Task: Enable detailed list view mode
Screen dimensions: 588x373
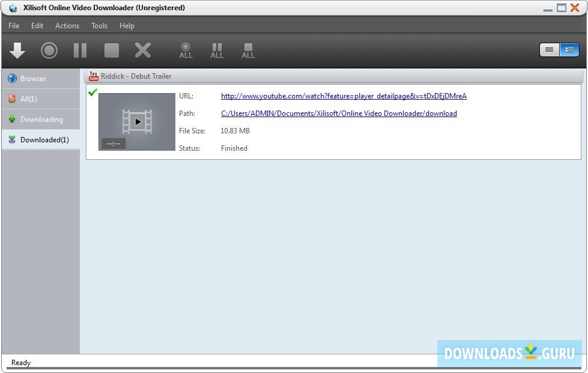Action: click(568, 50)
